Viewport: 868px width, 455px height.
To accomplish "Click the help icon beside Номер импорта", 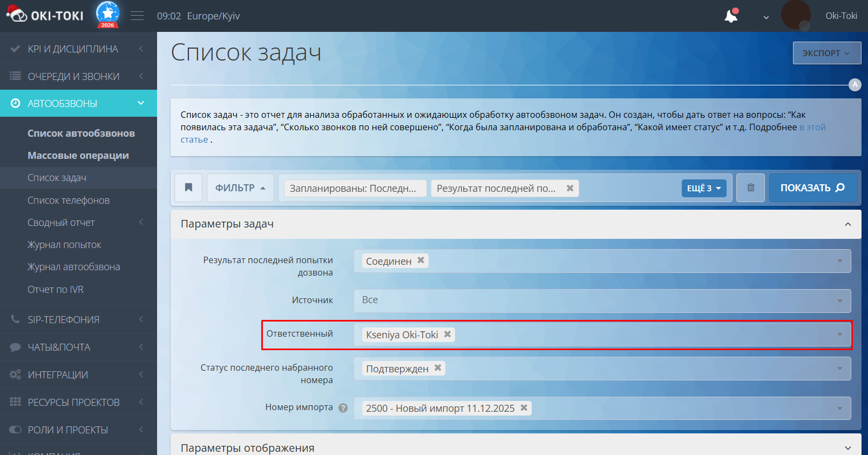I will point(343,408).
